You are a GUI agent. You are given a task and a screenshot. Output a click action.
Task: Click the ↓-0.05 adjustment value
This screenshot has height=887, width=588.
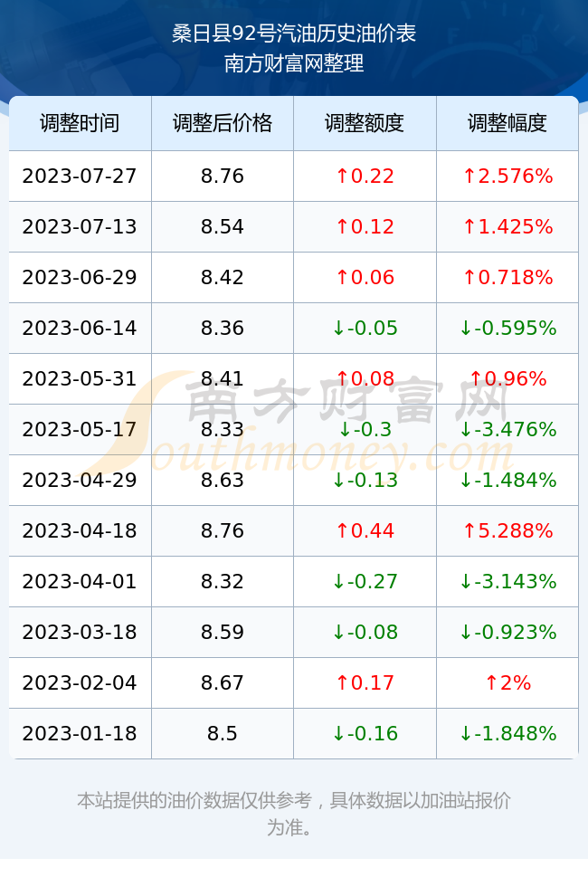coord(365,328)
